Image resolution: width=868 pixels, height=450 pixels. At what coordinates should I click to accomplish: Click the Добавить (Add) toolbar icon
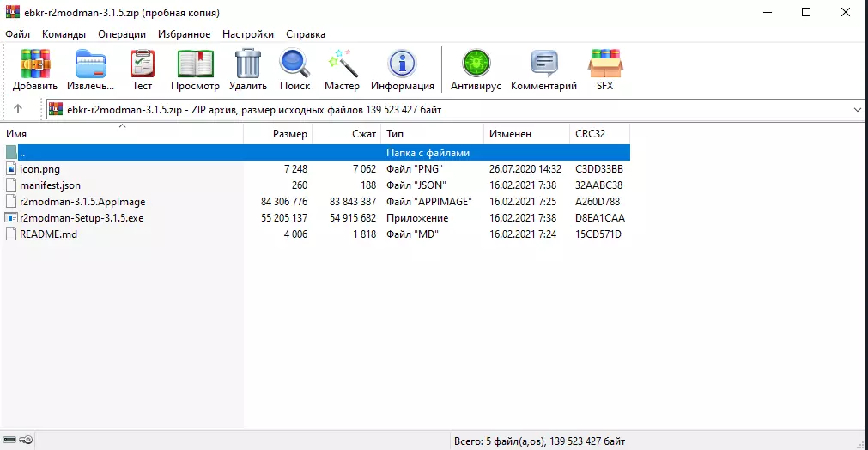tap(35, 64)
